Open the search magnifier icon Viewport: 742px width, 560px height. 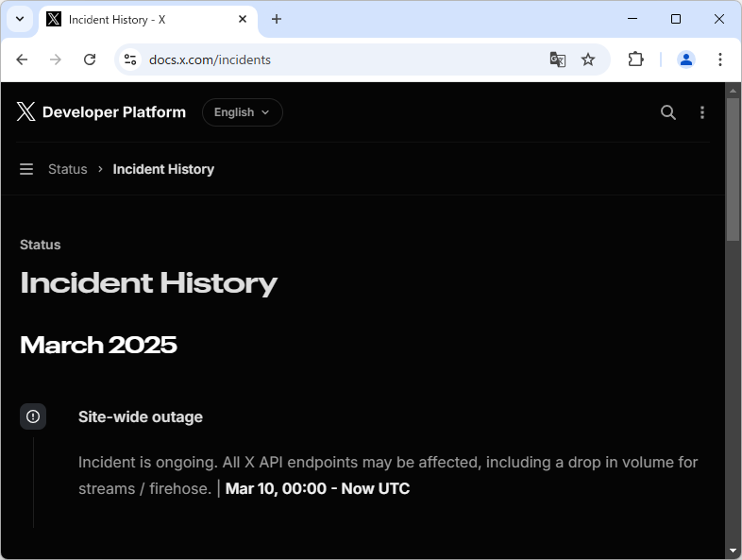[668, 112]
